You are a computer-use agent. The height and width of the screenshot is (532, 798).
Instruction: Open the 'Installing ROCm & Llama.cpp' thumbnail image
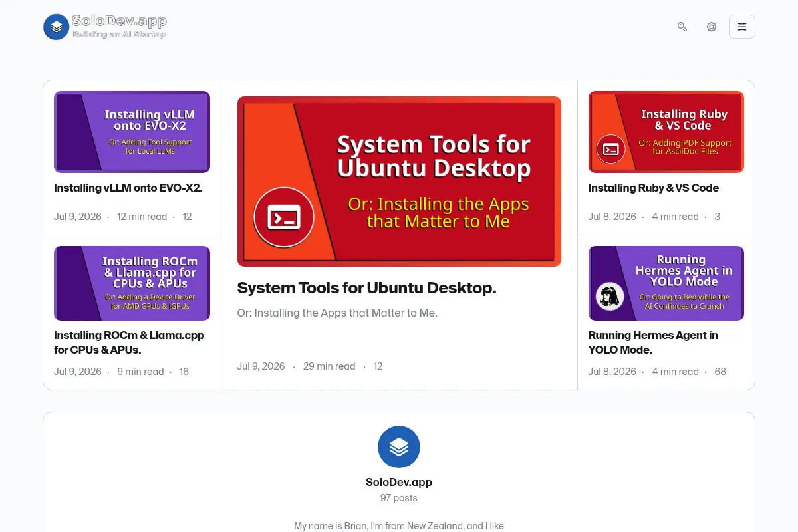pos(132,283)
